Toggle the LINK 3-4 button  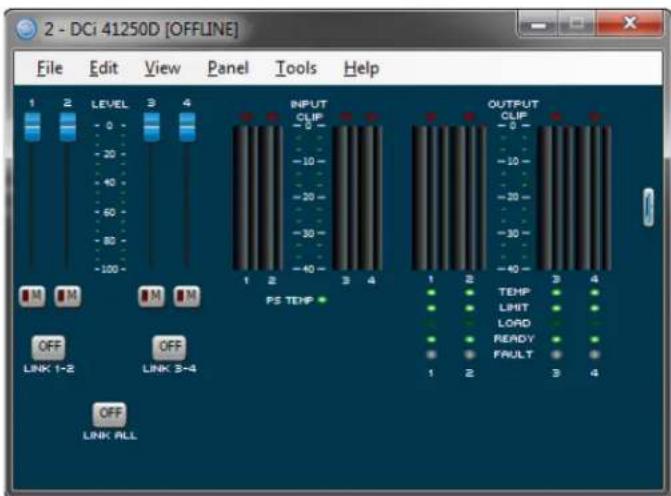click(169, 347)
